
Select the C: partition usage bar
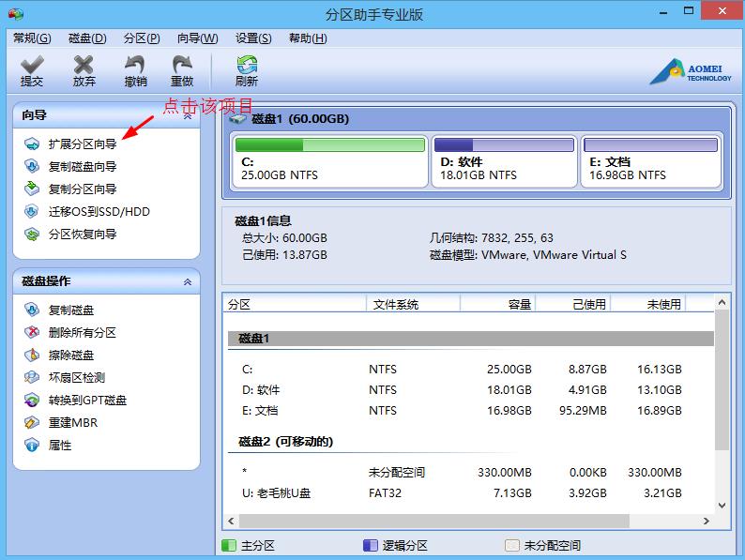330,144
